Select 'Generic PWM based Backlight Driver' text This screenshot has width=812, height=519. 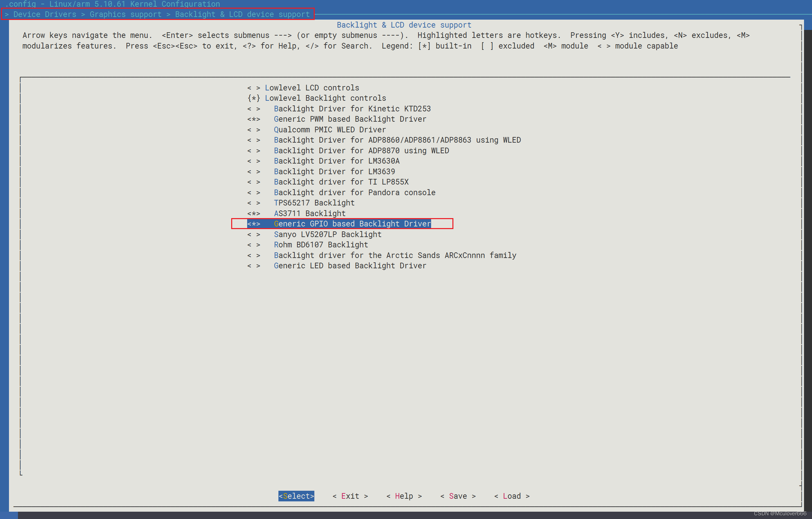point(350,119)
